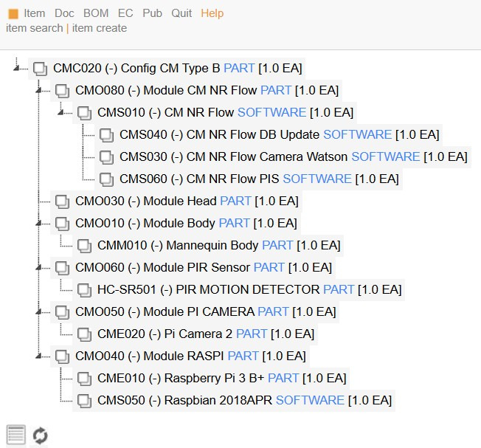This screenshot has height=448, width=481.
Task: Click the item icon beside CMO030
Action: coord(62,201)
